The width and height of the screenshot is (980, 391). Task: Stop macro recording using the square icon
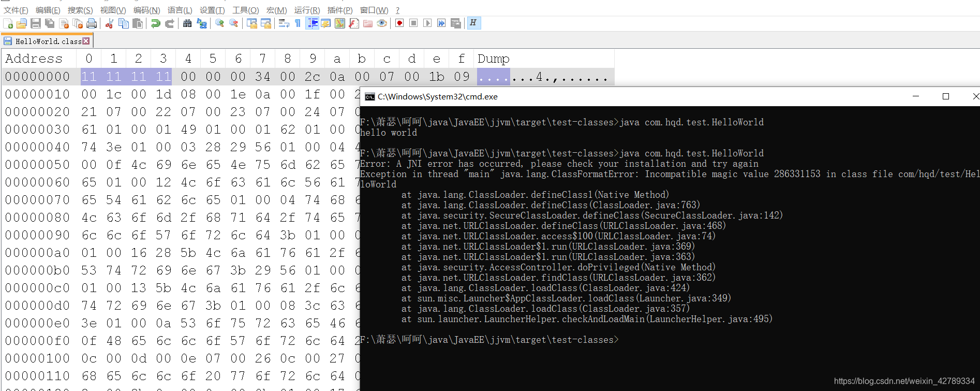coord(413,23)
